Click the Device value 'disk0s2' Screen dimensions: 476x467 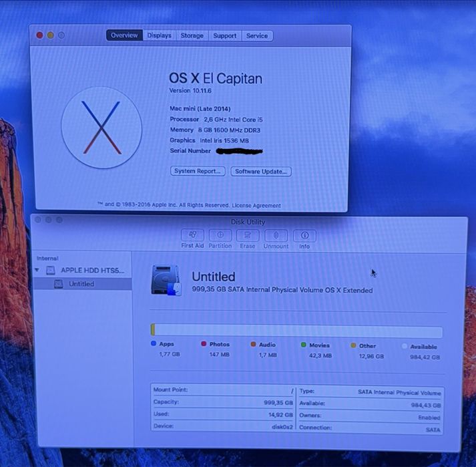click(x=282, y=427)
